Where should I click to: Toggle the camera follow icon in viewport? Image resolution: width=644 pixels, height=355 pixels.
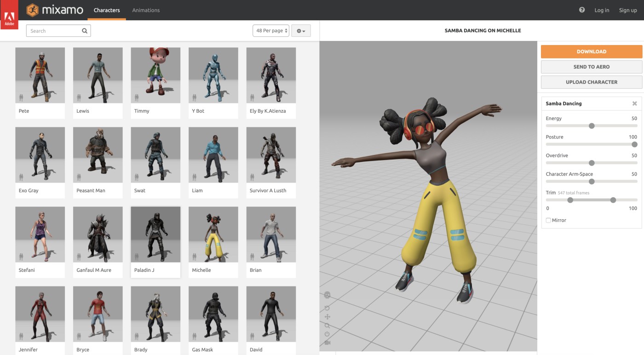click(328, 343)
